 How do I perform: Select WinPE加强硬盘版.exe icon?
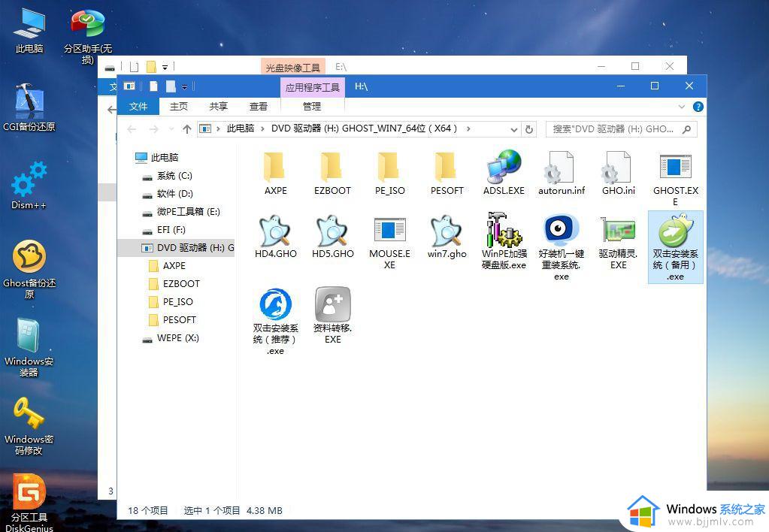coord(504,229)
